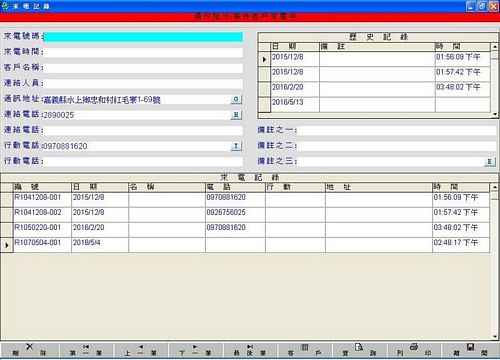Jump to last record (最後筆)
500x360 pixels.
tap(250, 350)
